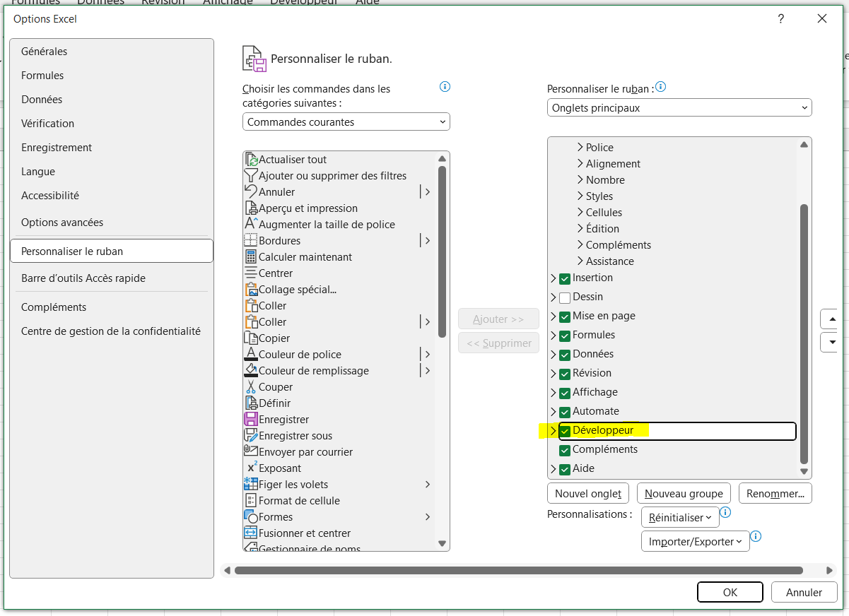This screenshot has width=849, height=616.
Task: Open the Réinitialiser dropdown button
Action: (680, 518)
